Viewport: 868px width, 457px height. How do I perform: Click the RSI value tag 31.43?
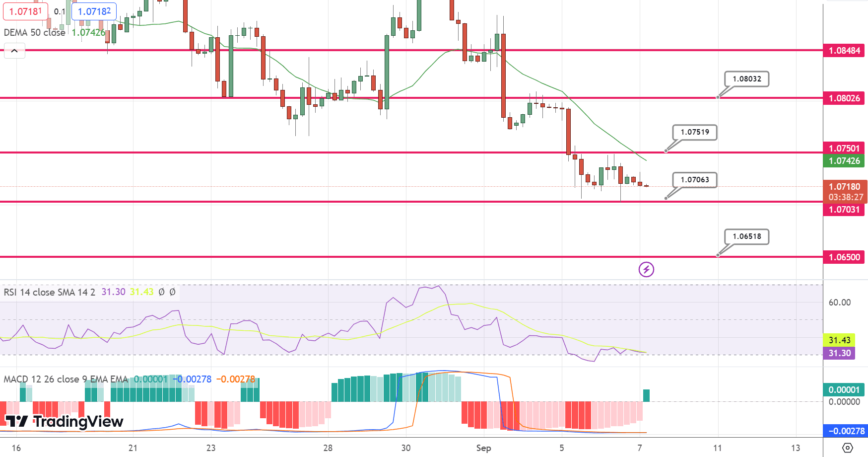pyautogui.click(x=839, y=340)
